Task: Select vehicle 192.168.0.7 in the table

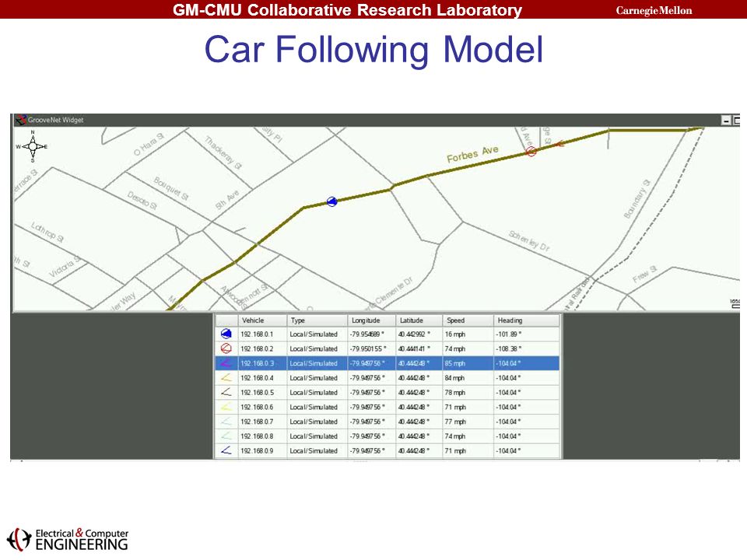Action: [388, 422]
